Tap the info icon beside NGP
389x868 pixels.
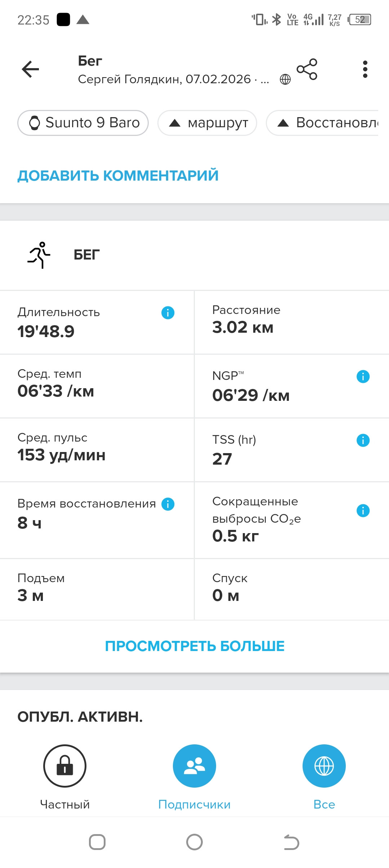coord(363,377)
